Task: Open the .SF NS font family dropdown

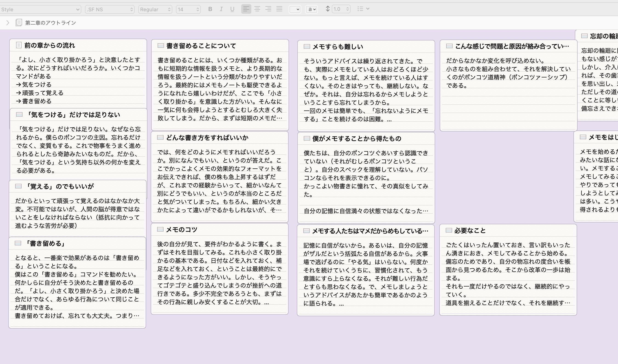Action: pyautogui.click(x=110, y=9)
